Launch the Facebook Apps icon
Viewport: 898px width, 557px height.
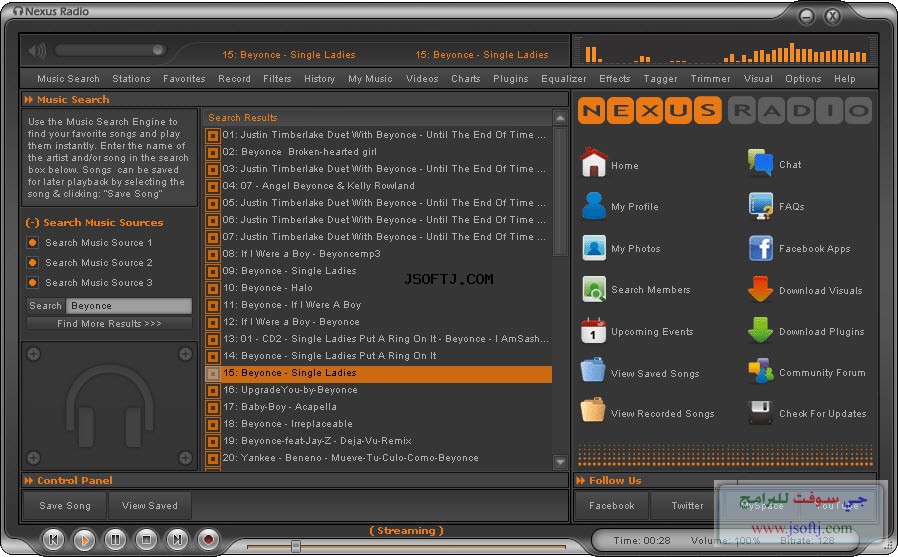tap(761, 248)
